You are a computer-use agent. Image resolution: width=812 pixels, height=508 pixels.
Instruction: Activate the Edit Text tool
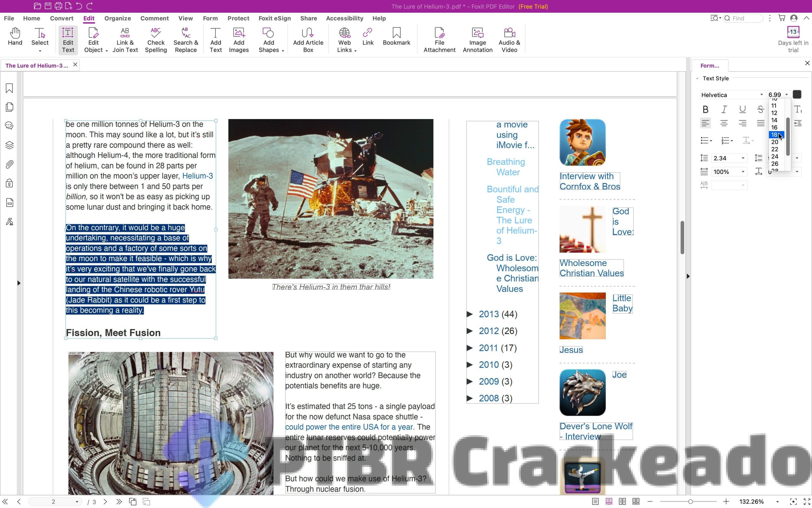tap(68, 40)
